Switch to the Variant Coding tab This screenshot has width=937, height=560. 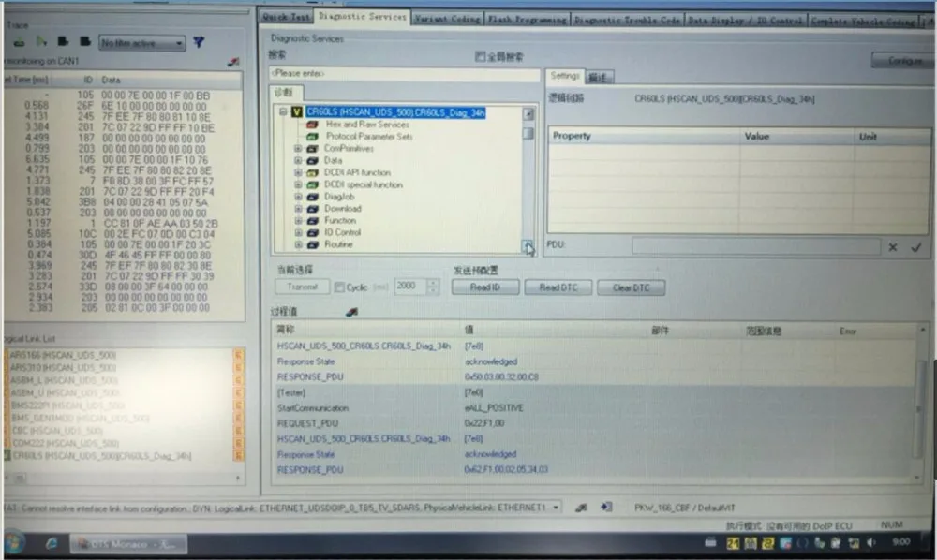[x=447, y=19]
